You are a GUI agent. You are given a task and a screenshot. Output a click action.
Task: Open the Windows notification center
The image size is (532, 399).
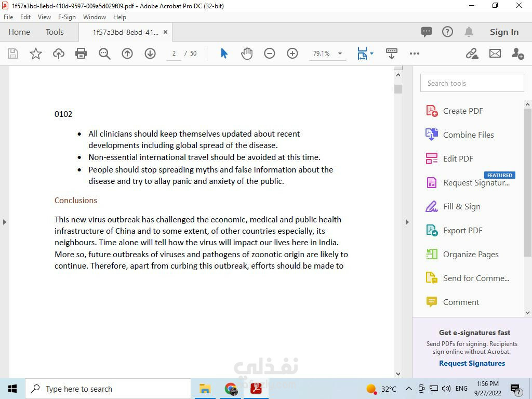click(516, 389)
